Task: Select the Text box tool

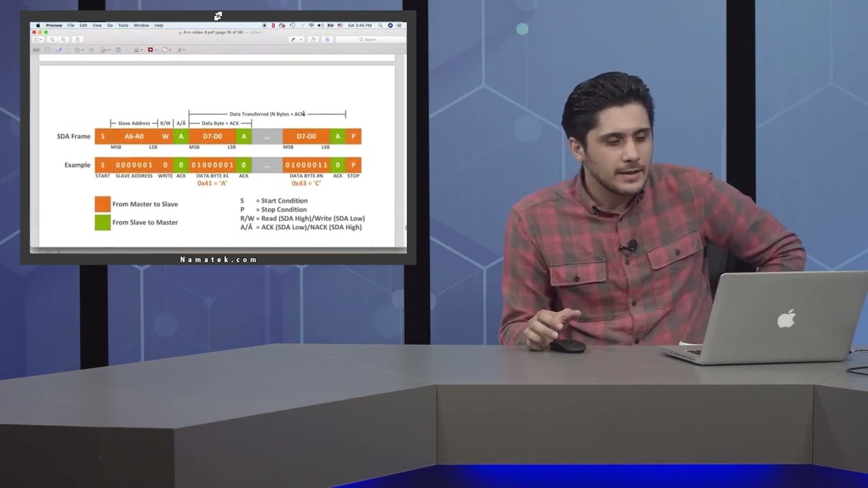Action: pos(92,50)
